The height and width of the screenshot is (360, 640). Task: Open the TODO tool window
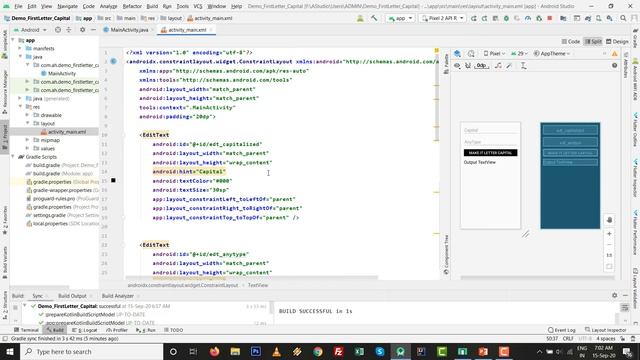point(173,330)
